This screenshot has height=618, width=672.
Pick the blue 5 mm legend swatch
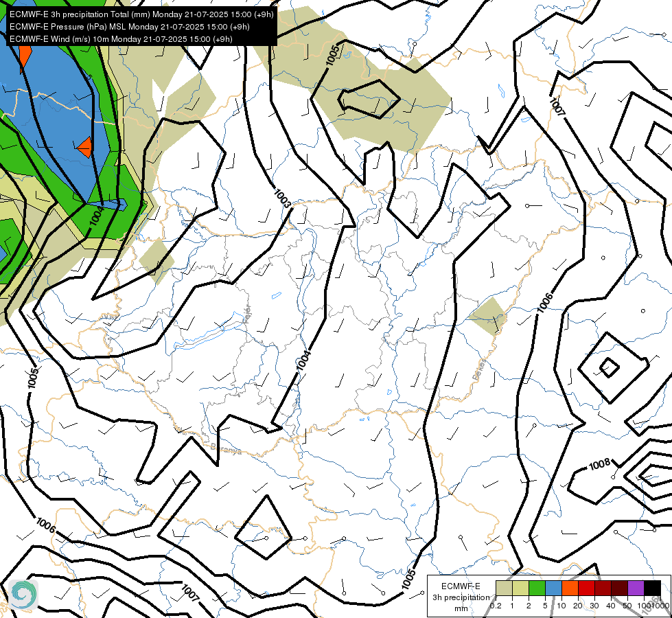click(x=553, y=588)
